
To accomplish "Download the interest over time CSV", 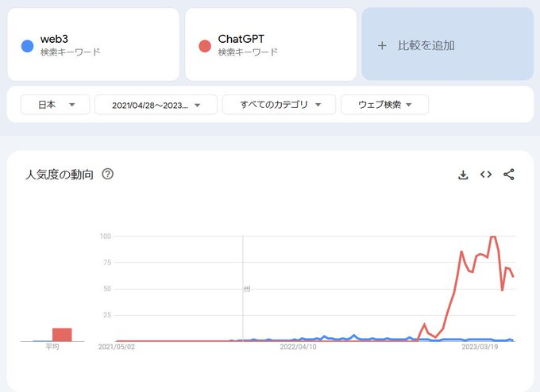I will 463,175.
